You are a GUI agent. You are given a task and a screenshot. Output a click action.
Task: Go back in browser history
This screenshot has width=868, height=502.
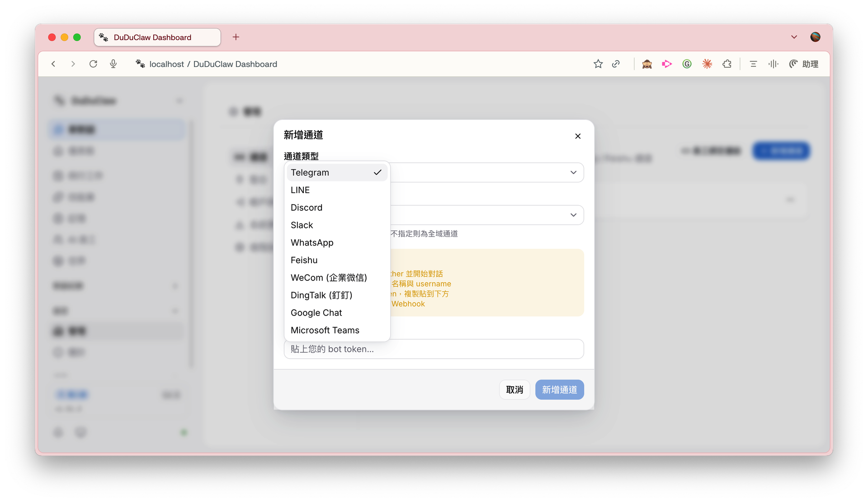53,64
